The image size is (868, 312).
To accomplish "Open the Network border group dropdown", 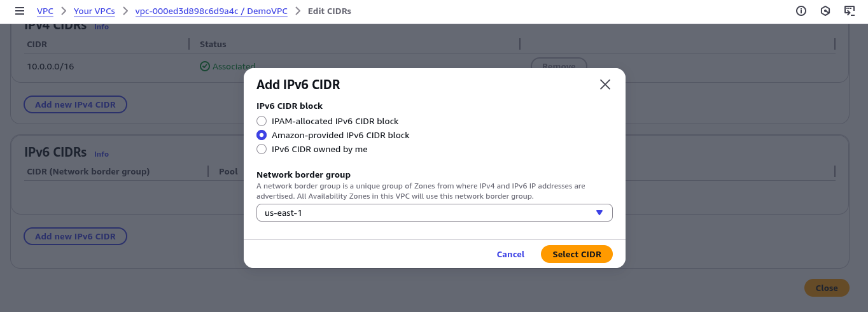I will pos(435,213).
